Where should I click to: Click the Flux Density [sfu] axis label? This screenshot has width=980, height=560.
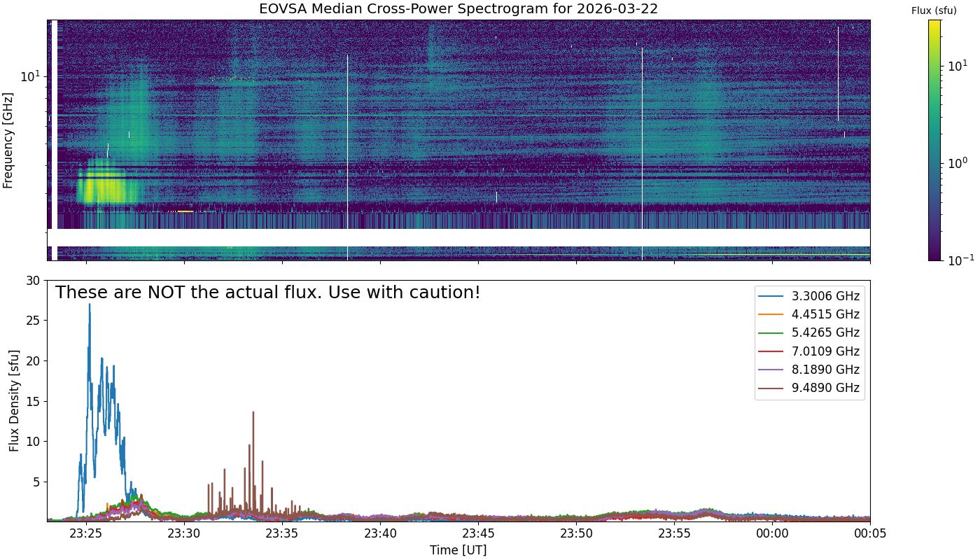(14, 400)
